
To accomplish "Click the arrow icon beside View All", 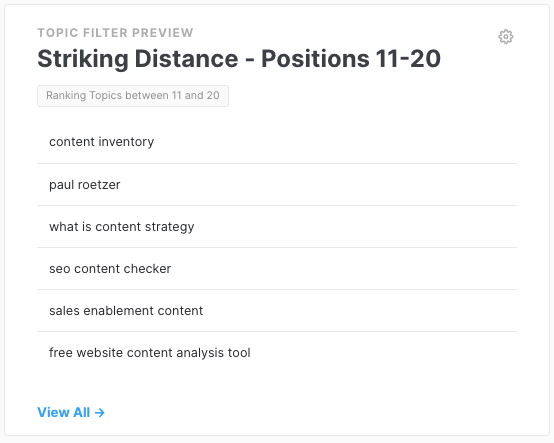I will click(100, 413).
